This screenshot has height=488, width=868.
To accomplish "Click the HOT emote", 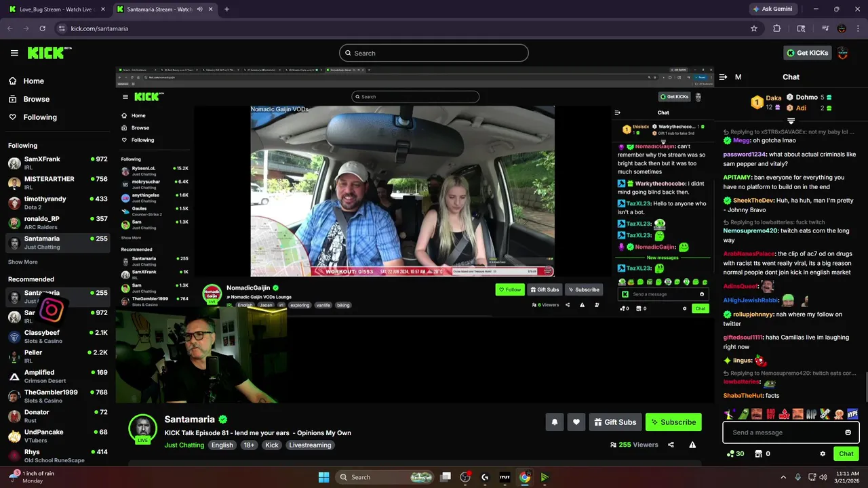I will [x=785, y=413].
